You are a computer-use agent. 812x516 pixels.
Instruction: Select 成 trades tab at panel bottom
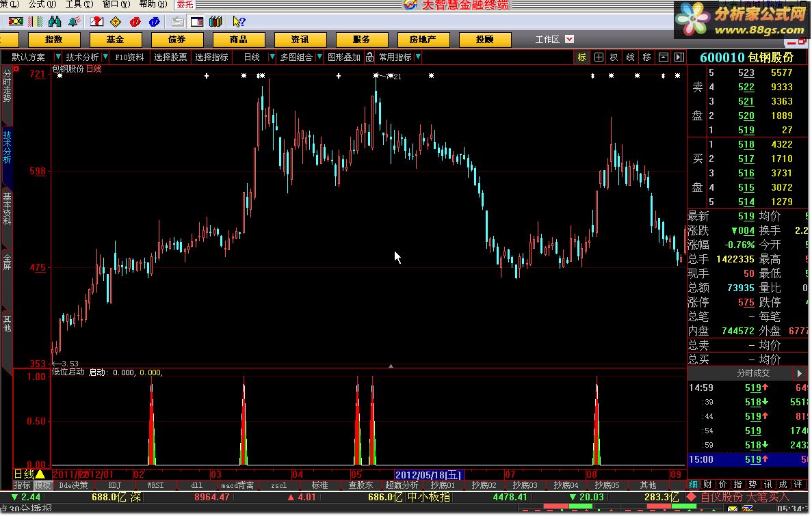coord(783,485)
